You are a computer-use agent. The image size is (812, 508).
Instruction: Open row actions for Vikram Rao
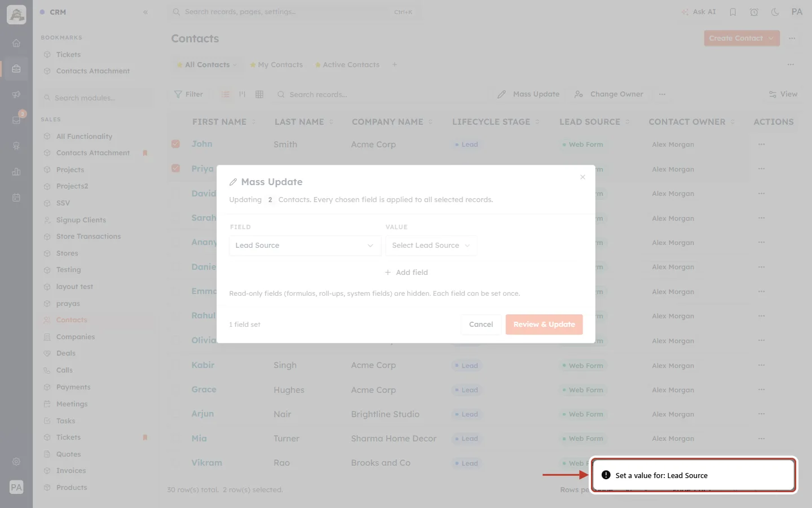(762, 463)
